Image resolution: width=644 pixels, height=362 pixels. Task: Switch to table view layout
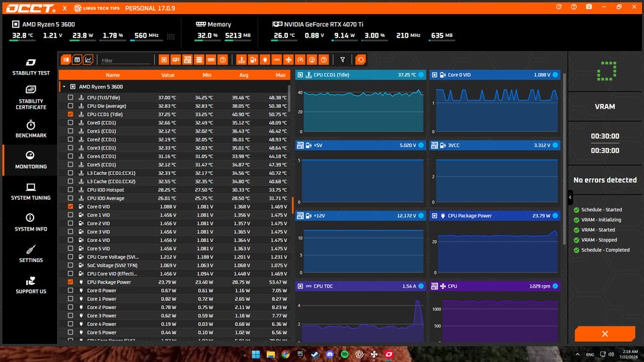pos(66,60)
